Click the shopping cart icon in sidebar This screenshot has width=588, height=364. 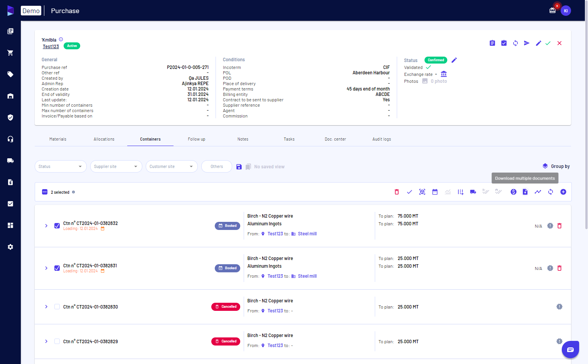tap(10, 53)
